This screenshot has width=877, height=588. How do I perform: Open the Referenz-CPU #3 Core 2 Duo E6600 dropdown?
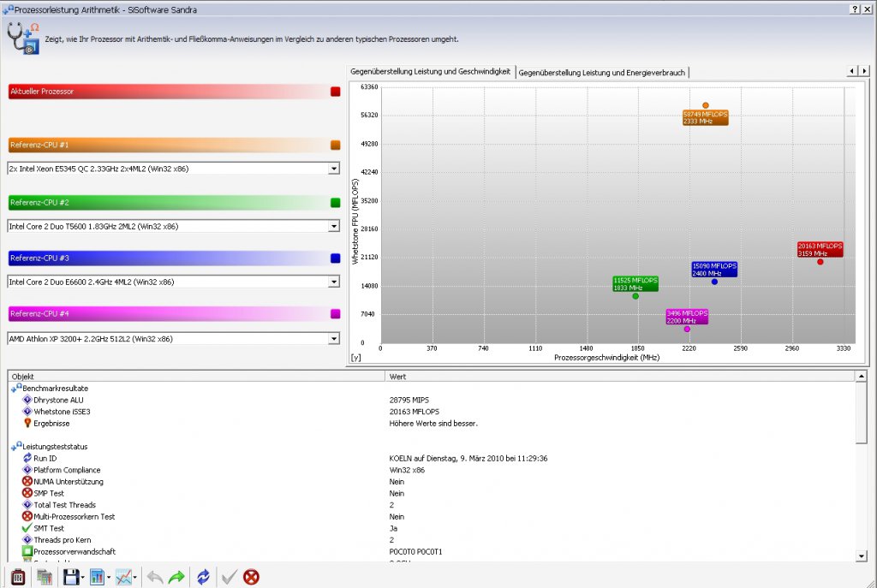point(334,282)
